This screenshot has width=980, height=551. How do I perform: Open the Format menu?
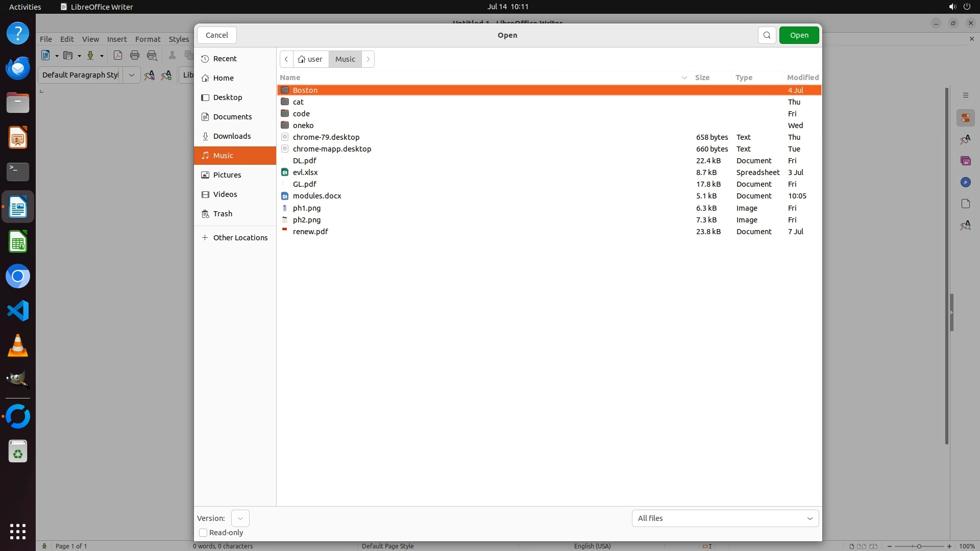pos(148,39)
